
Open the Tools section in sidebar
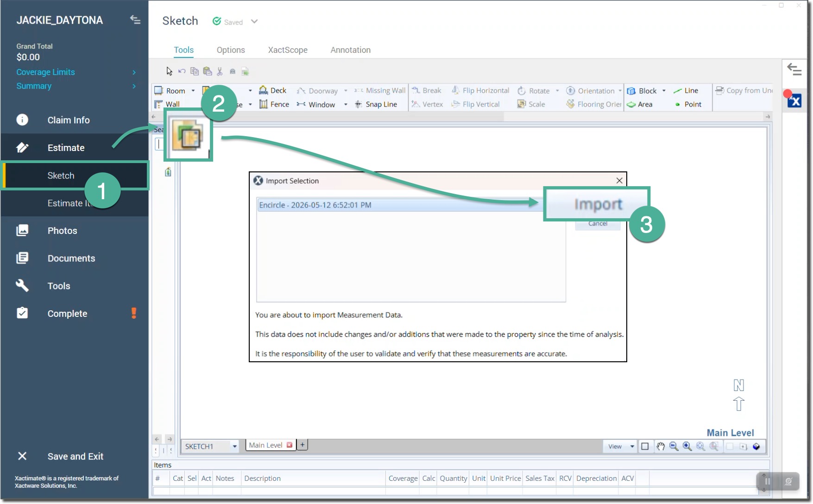click(x=74, y=286)
